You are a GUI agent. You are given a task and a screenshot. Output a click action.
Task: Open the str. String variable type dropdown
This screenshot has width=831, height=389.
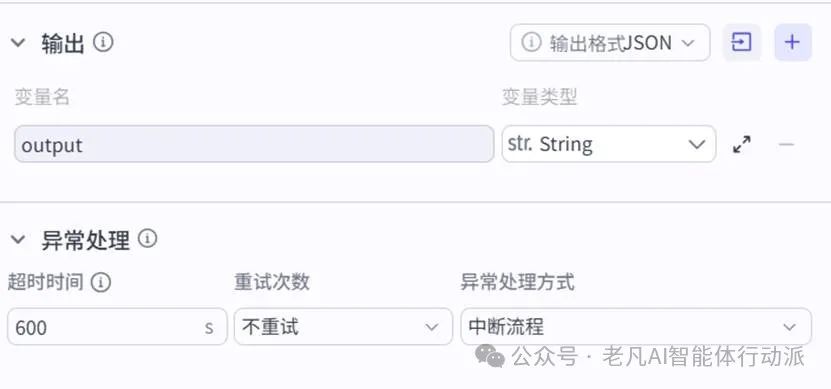609,144
